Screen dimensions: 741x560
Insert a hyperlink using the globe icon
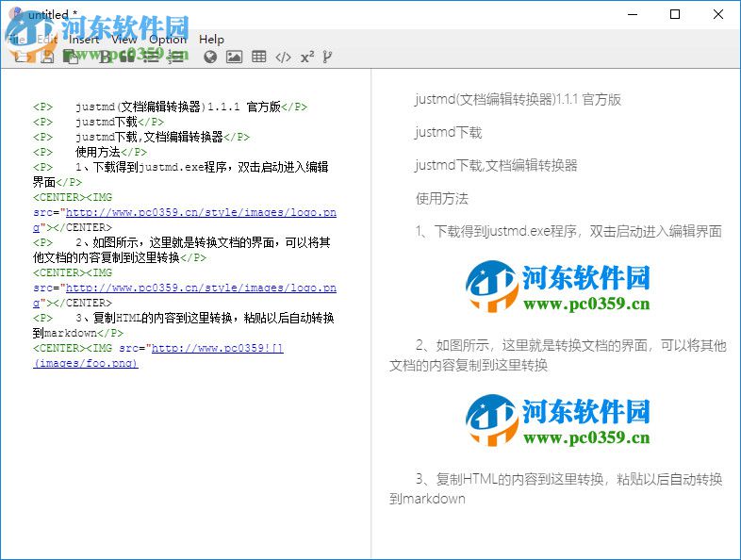pyautogui.click(x=210, y=58)
